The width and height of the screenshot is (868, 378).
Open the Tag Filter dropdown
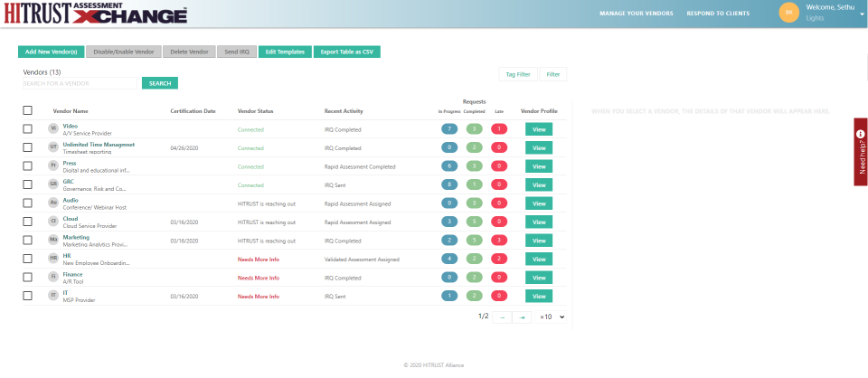coord(518,74)
